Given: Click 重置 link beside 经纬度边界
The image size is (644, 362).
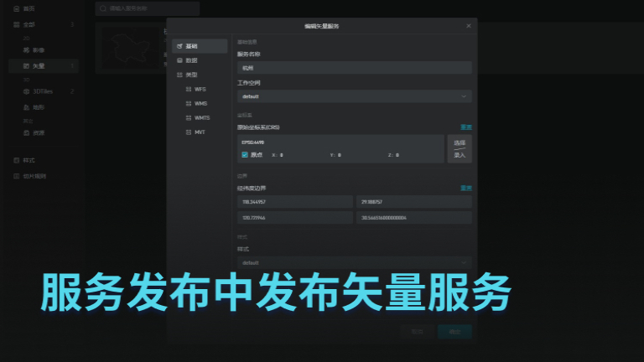Looking at the screenshot, I should pyautogui.click(x=465, y=189).
